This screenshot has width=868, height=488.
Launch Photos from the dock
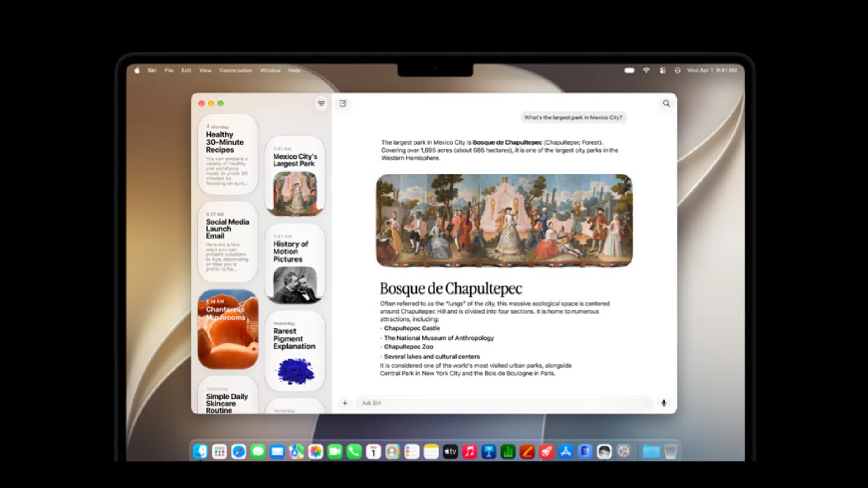coord(316,451)
